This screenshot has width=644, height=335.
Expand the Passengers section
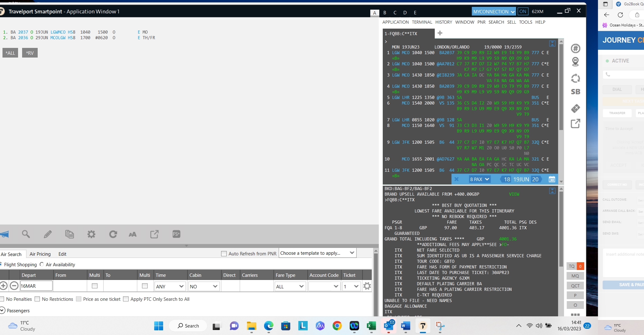point(3,310)
